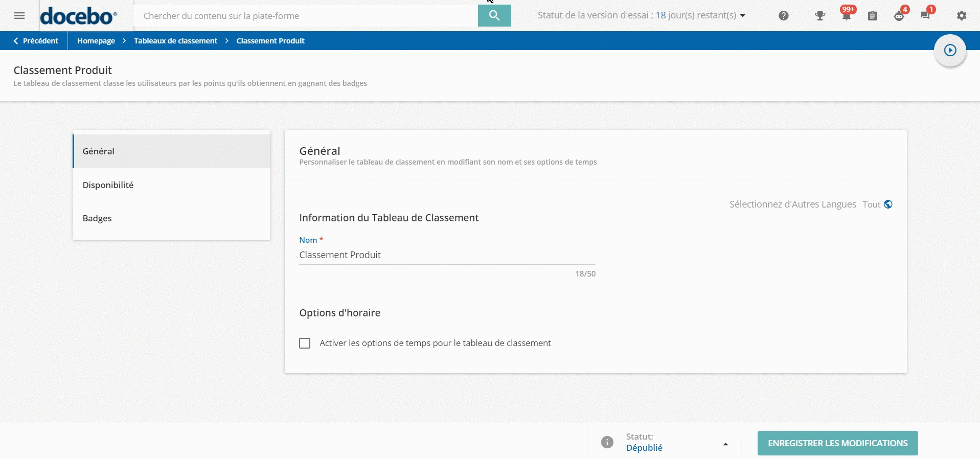Open the chat messages icon
980x459 pixels.
point(925,16)
